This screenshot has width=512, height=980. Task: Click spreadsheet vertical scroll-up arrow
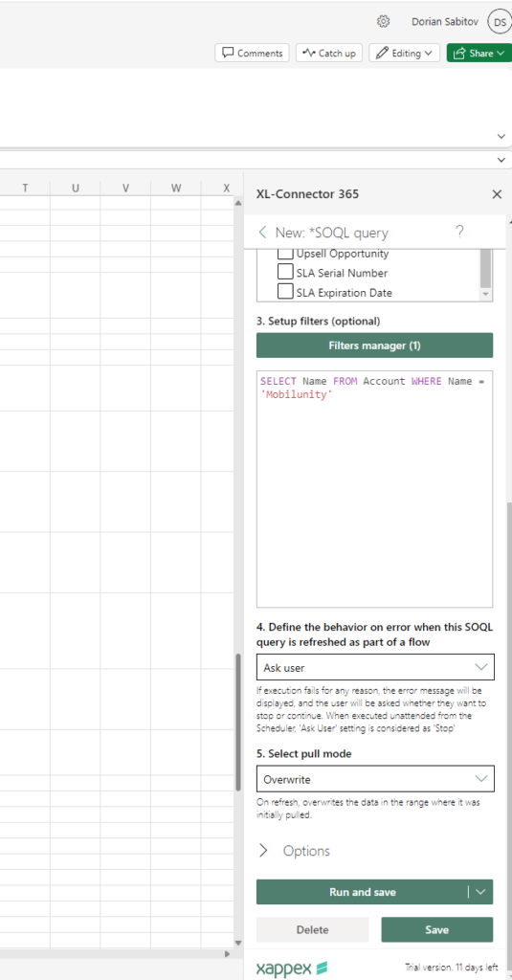click(237, 203)
